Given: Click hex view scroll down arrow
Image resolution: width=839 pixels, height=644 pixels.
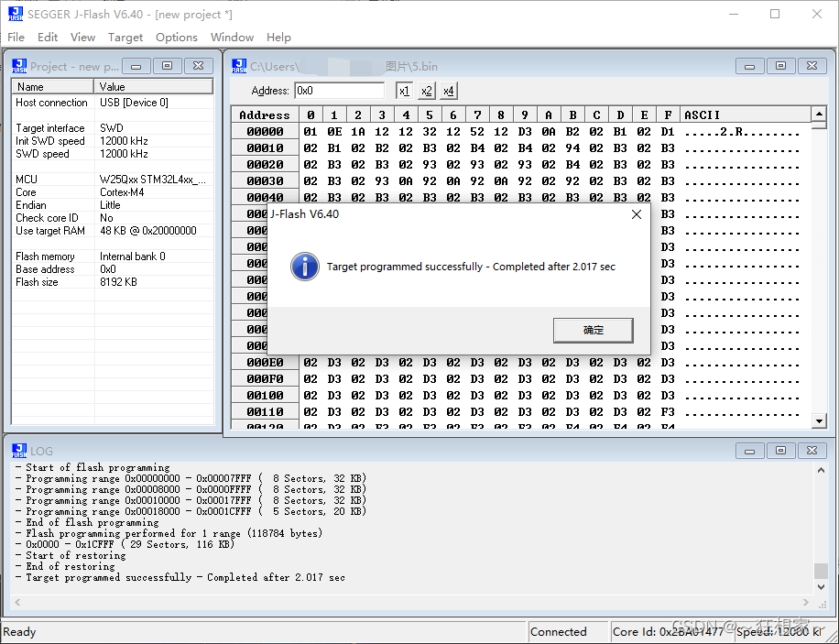Looking at the screenshot, I should pos(819,421).
